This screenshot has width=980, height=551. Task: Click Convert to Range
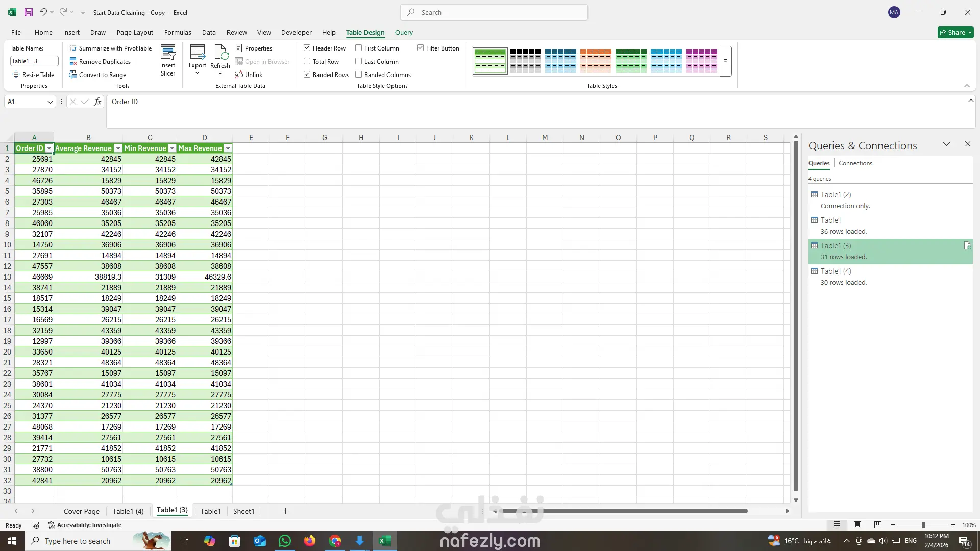tap(97, 74)
